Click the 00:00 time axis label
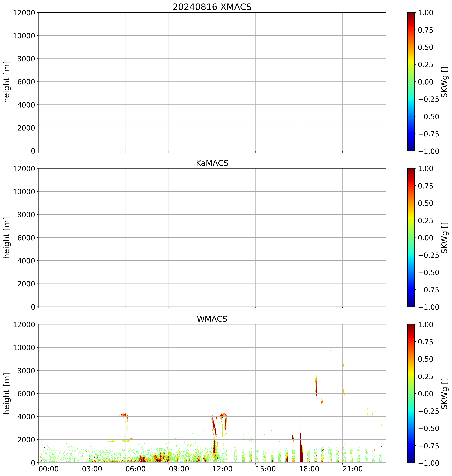Viewport: 452px width, 476px height. tap(49, 469)
